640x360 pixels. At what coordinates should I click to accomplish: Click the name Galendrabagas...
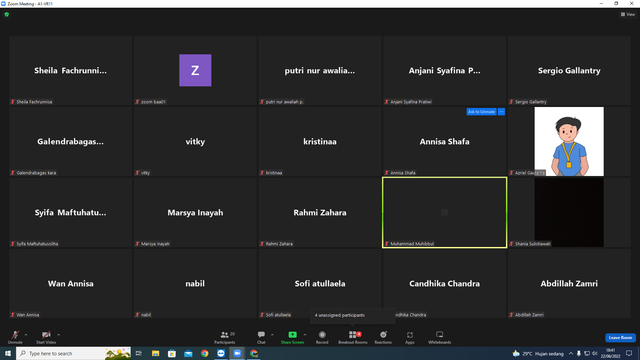tap(70, 142)
